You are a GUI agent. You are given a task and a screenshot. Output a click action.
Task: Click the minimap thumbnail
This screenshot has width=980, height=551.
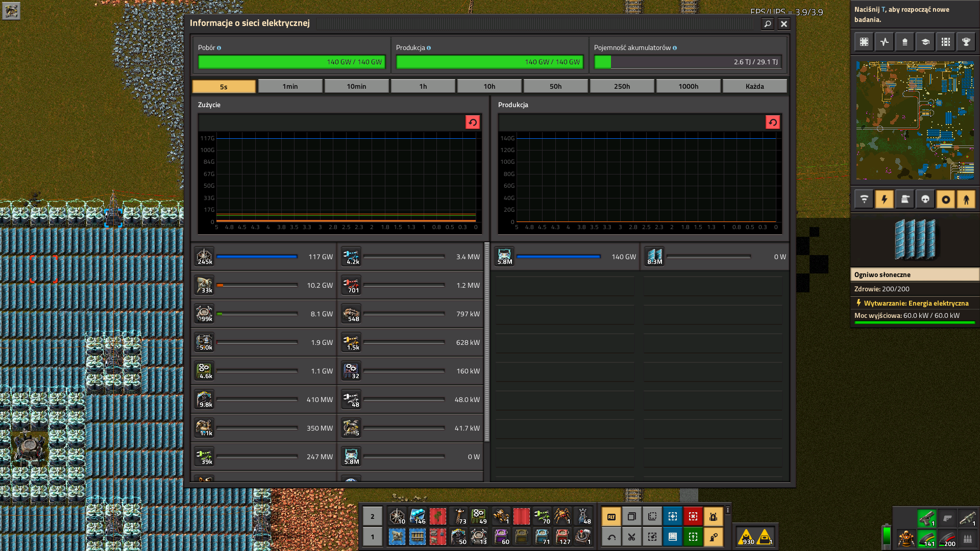[915, 120]
